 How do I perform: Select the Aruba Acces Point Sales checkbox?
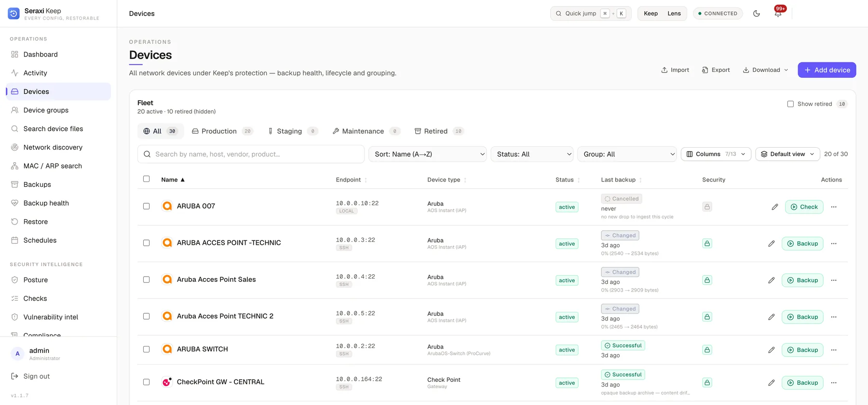[x=146, y=279]
